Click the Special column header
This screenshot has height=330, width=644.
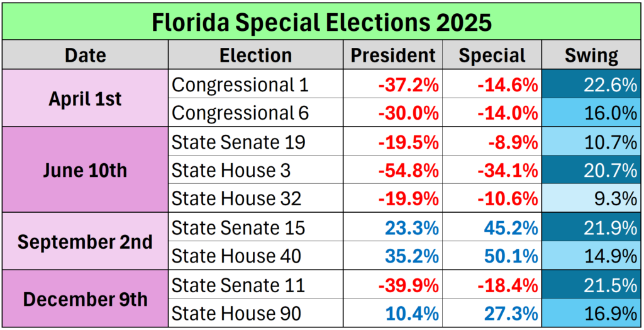(492, 55)
